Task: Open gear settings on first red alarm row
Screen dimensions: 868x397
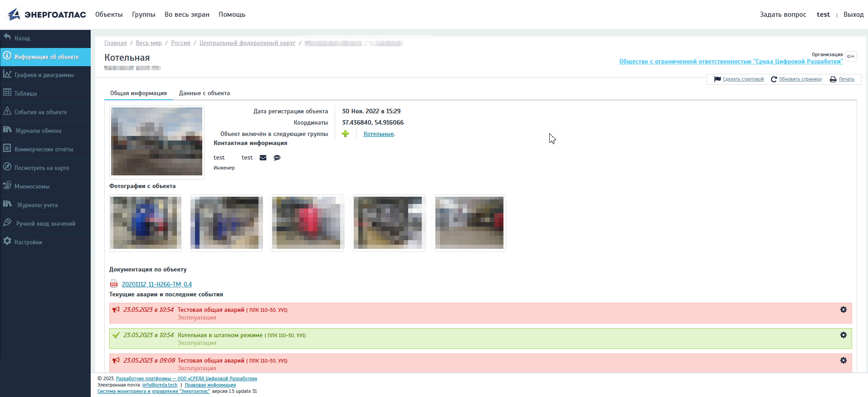Action: [843, 310]
